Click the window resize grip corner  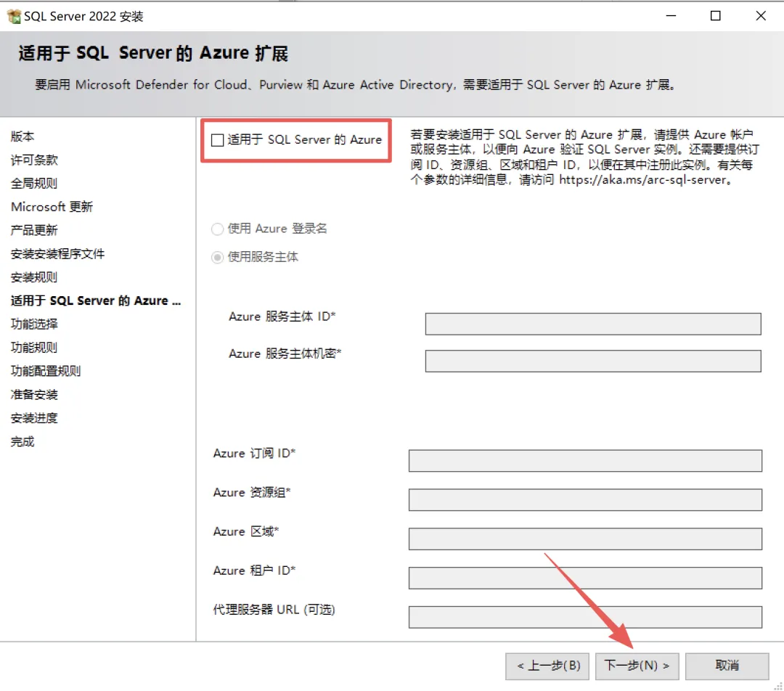[x=778, y=685]
